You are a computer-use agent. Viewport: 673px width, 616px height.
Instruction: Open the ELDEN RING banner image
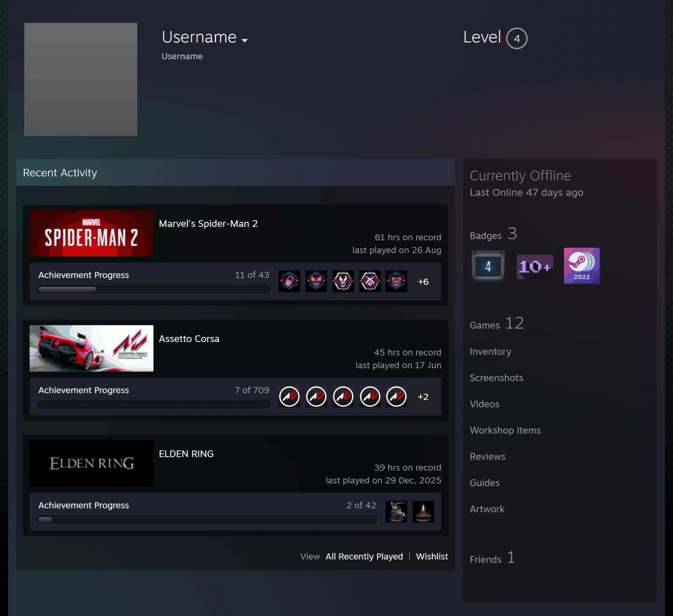pos(91,463)
